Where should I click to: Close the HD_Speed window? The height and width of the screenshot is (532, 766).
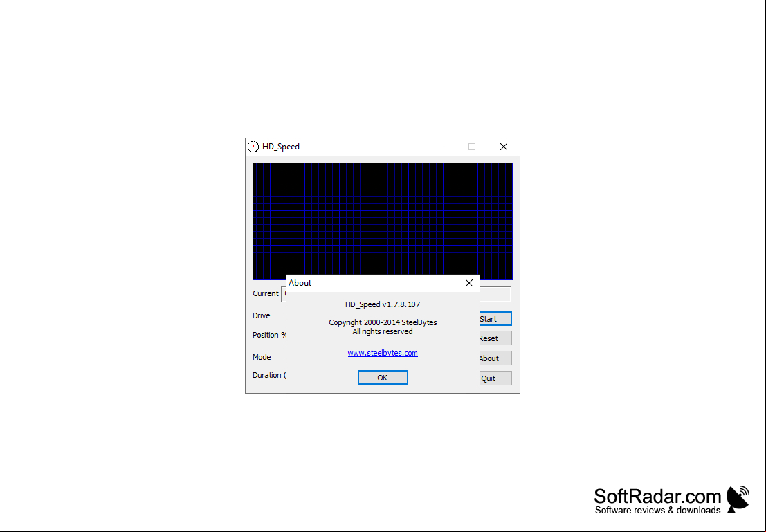tap(504, 147)
